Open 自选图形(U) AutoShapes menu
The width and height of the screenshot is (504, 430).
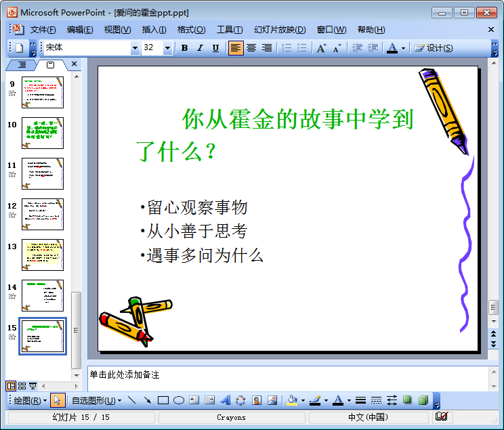coord(96,400)
